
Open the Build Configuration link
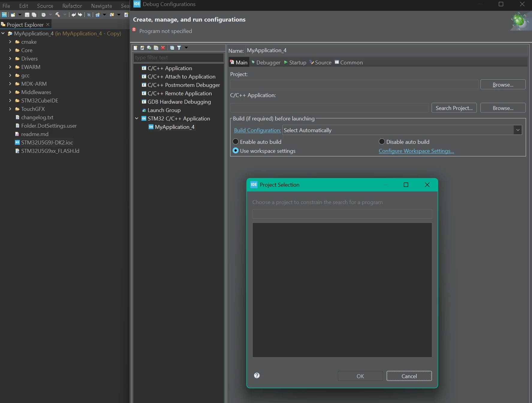[257, 130]
